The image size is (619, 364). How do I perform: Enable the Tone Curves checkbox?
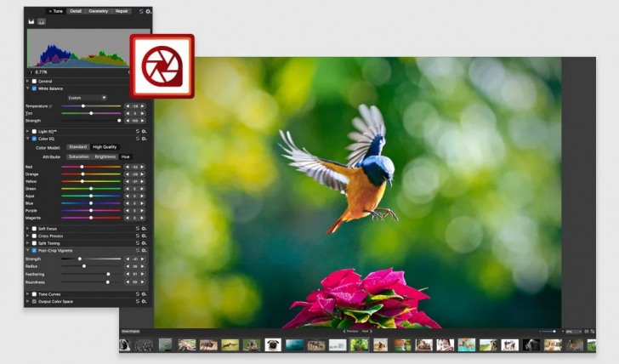click(34, 294)
